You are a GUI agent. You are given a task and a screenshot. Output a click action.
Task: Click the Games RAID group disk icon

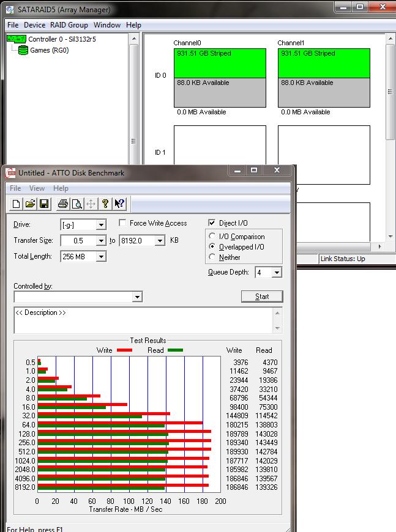click(x=23, y=50)
